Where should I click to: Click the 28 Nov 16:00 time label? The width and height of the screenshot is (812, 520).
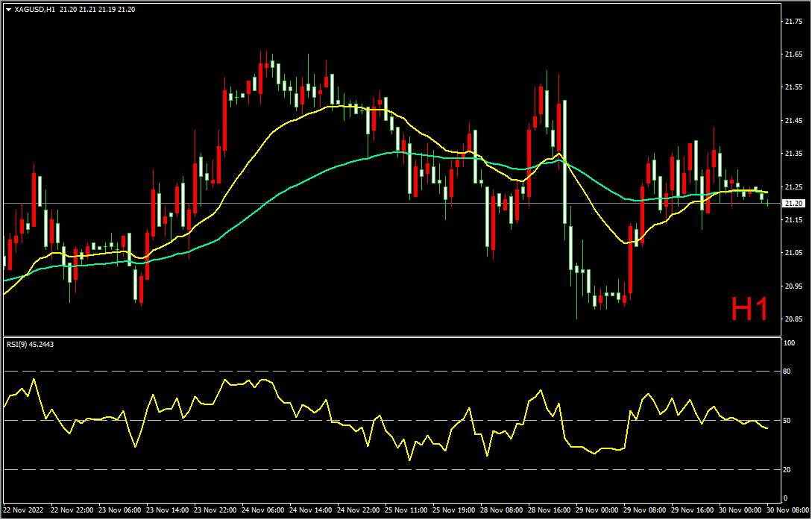(549, 510)
